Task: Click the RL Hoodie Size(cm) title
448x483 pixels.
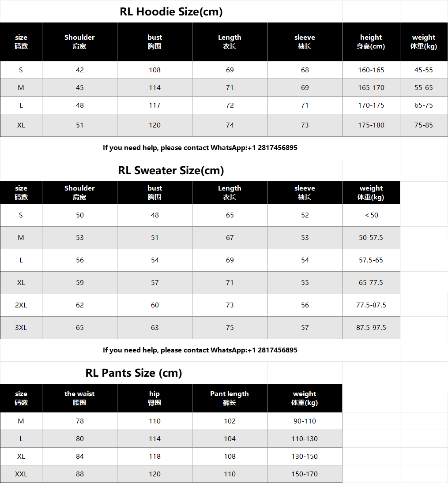Action: pos(171,12)
